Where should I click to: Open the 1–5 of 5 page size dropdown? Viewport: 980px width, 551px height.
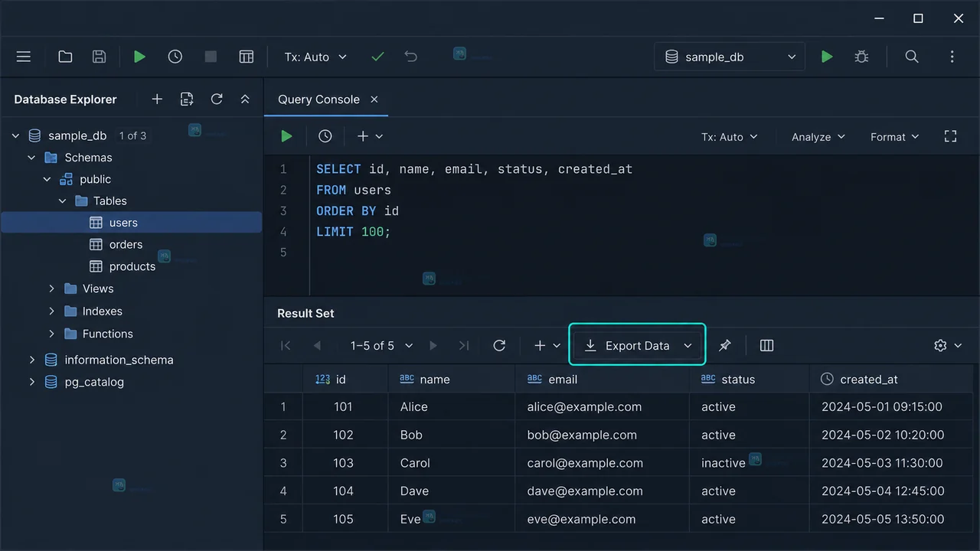click(x=381, y=346)
